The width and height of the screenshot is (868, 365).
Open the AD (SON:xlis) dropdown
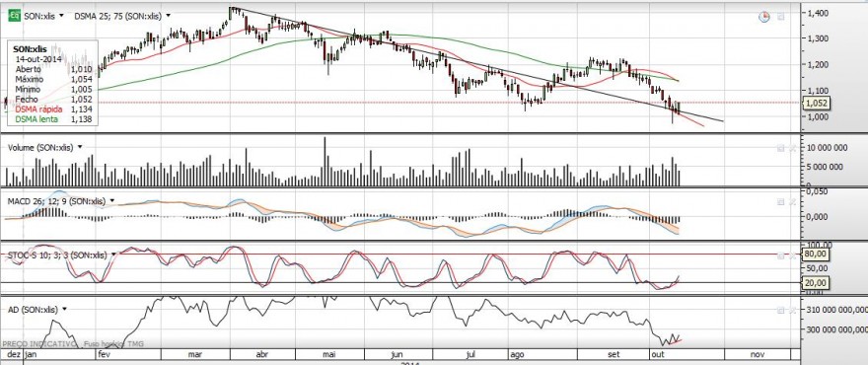tap(65, 309)
